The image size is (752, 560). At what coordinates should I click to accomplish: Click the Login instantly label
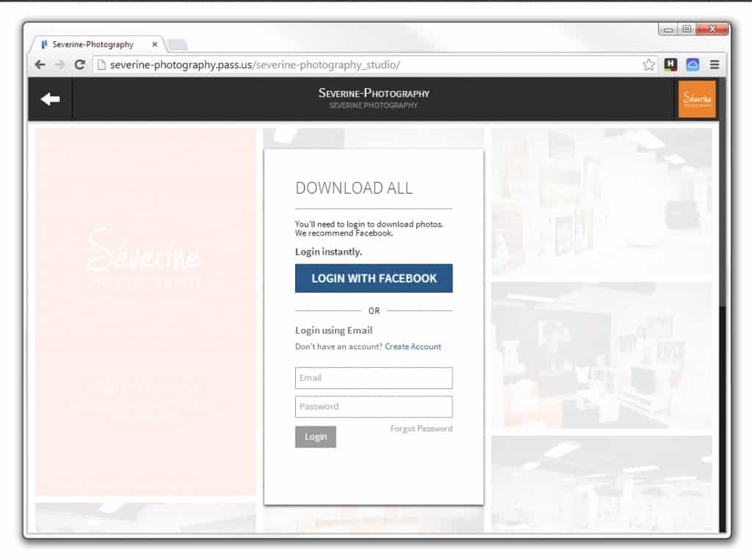[328, 252]
